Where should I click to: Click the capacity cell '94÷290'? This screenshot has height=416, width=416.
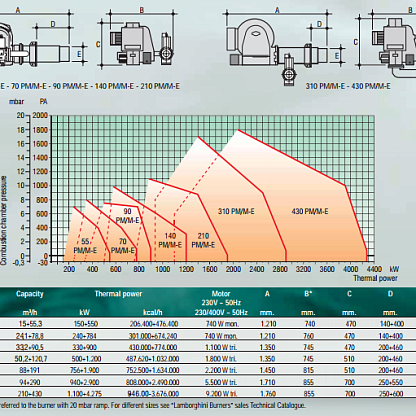click(x=30, y=382)
